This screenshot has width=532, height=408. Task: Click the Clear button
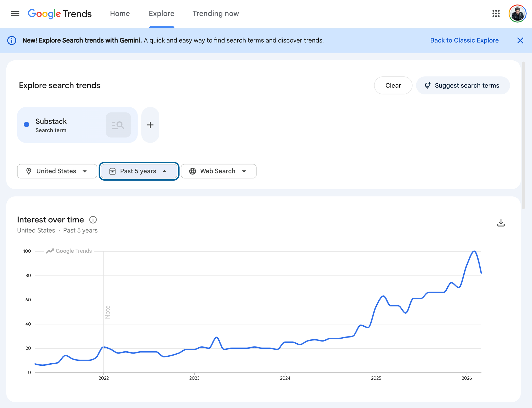[x=393, y=85]
